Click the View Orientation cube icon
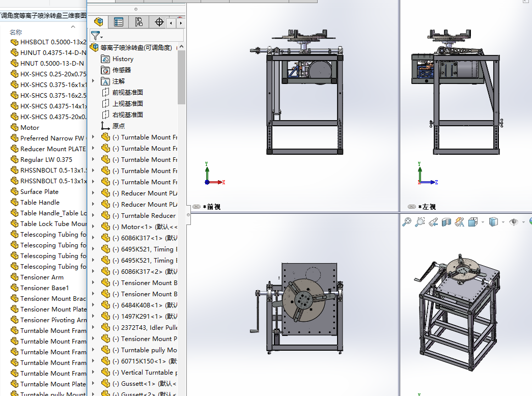532x396 pixels. tap(472, 222)
